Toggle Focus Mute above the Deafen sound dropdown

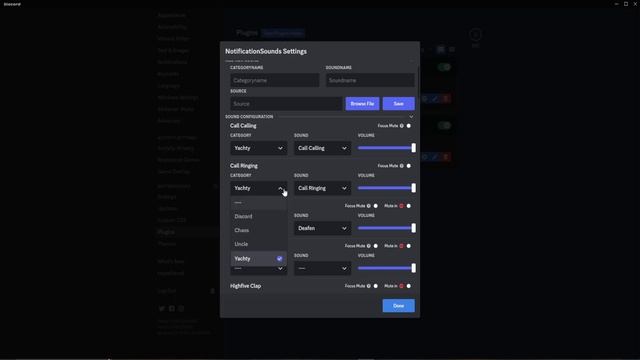[x=376, y=206]
